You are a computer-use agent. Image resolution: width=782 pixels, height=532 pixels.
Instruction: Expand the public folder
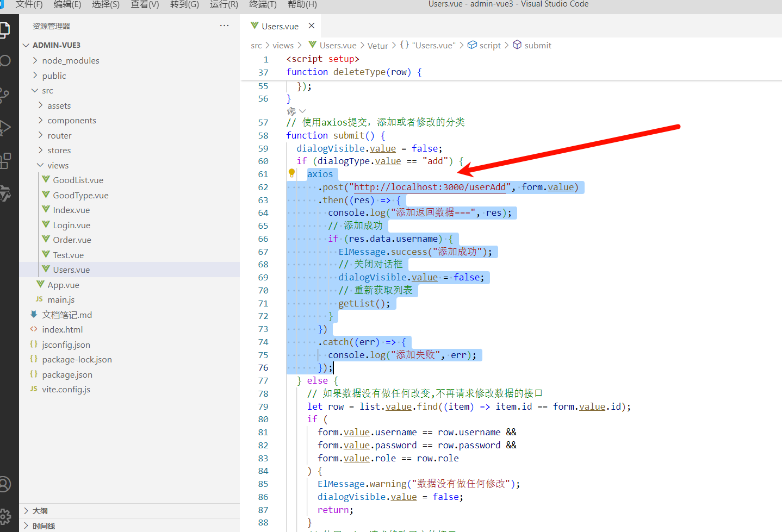pos(35,75)
